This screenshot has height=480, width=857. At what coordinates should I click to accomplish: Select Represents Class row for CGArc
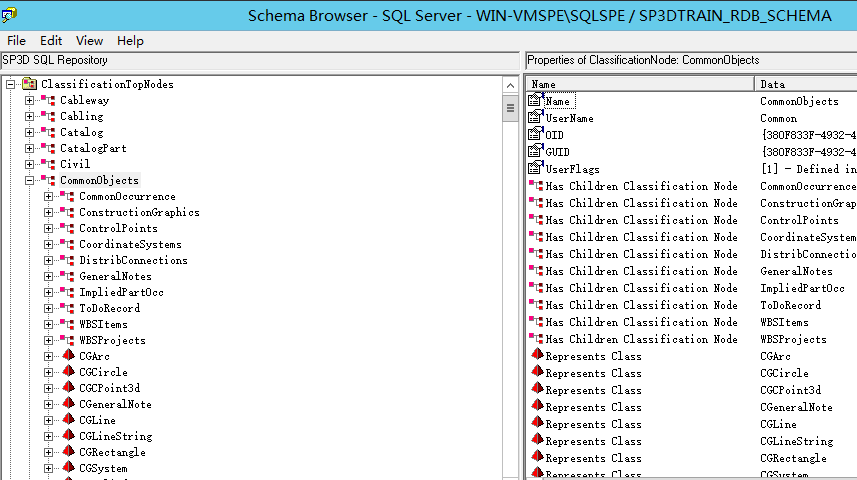692,356
